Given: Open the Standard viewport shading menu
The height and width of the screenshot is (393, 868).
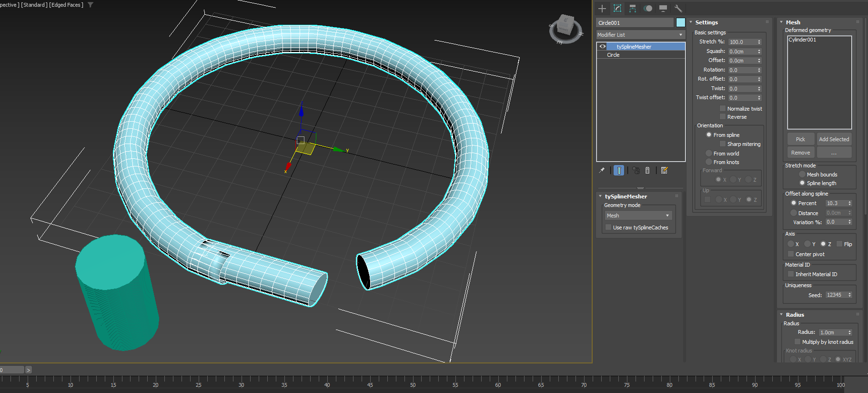Looking at the screenshot, I should pyautogui.click(x=34, y=5).
